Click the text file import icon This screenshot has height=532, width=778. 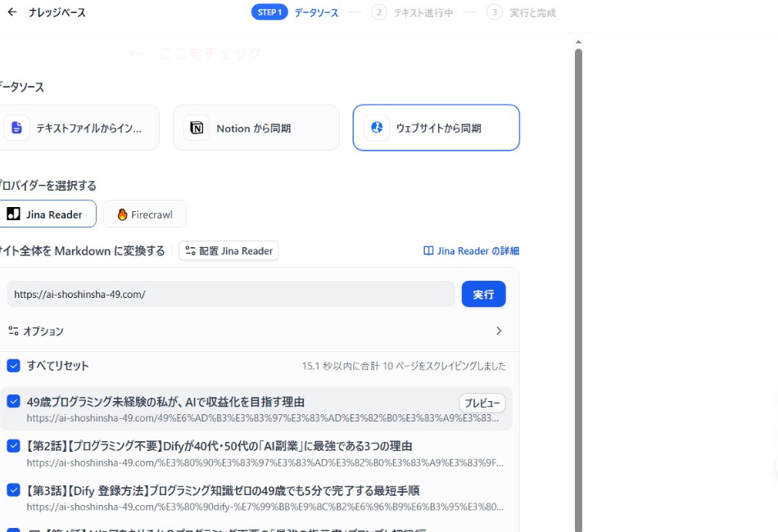pyautogui.click(x=18, y=127)
